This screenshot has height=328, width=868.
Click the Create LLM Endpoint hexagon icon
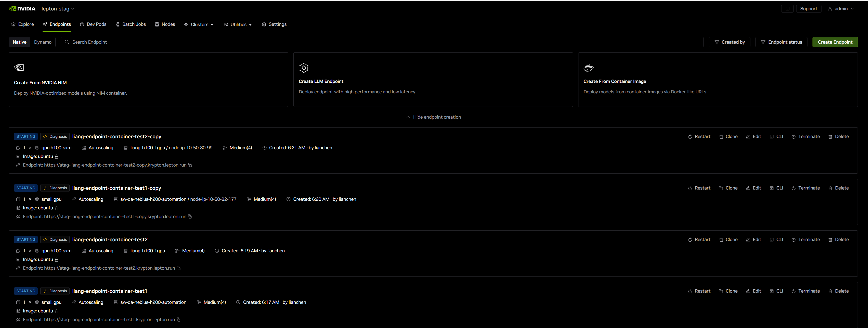304,68
